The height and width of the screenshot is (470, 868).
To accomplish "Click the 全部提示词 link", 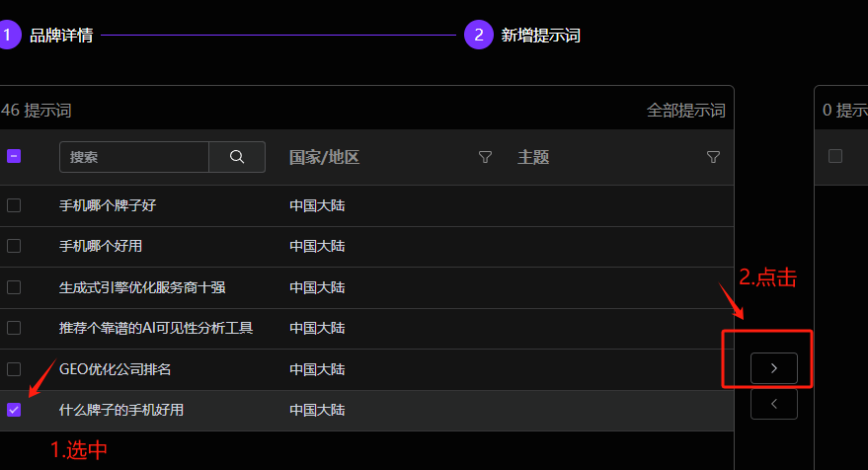I will click(x=685, y=111).
